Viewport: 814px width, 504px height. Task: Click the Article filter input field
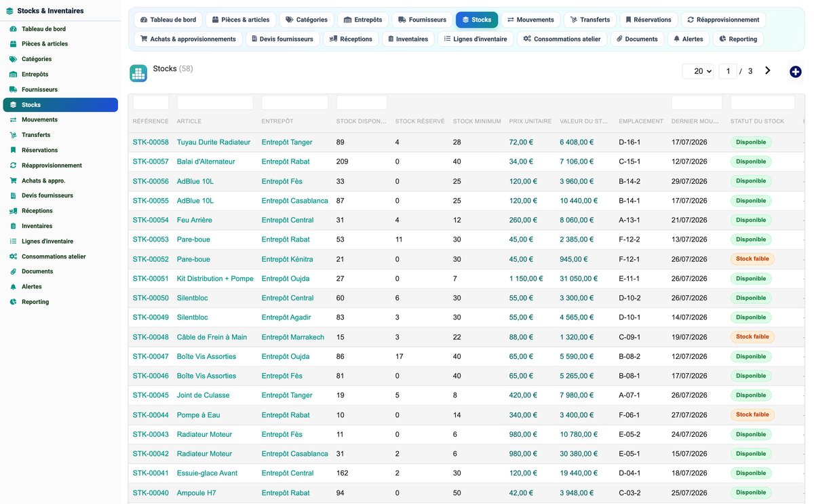click(x=215, y=102)
